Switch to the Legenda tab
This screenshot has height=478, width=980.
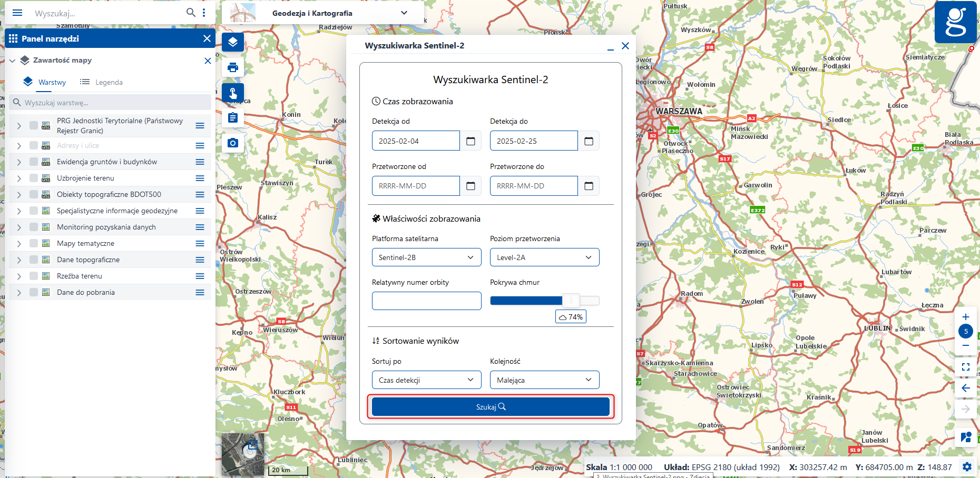(x=101, y=82)
